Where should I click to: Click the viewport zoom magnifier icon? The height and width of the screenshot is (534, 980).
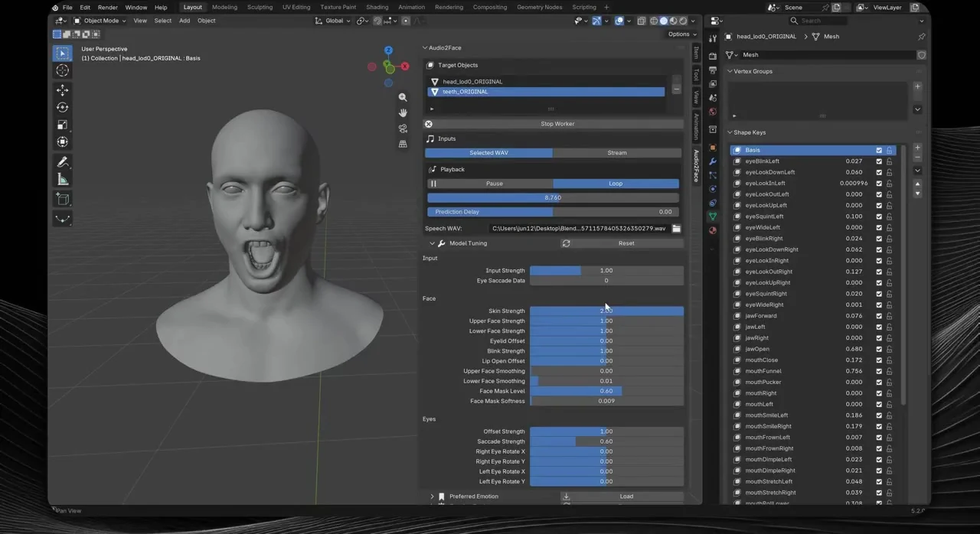pos(403,98)
